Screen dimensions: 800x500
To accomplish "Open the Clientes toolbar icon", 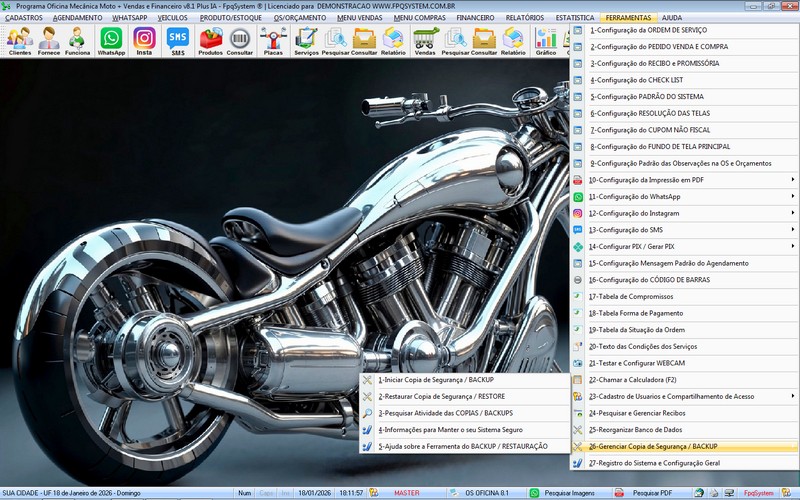I will coord(19,40).
